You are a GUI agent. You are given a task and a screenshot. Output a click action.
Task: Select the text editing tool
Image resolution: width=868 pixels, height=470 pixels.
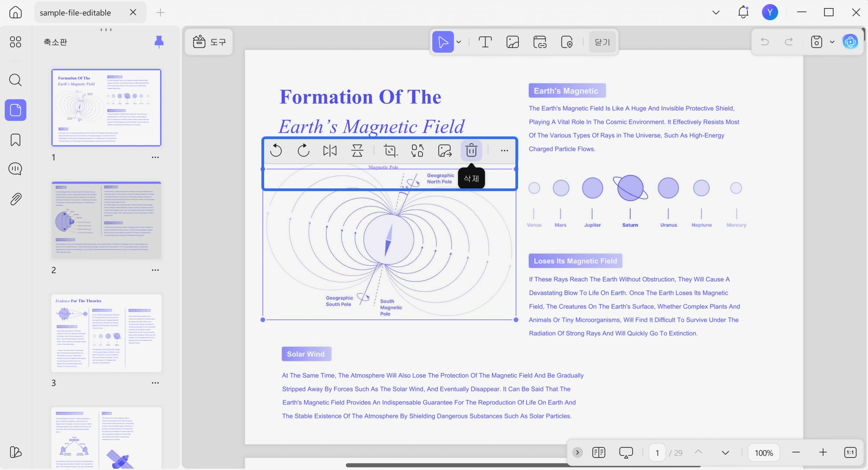tap(485, 42)
